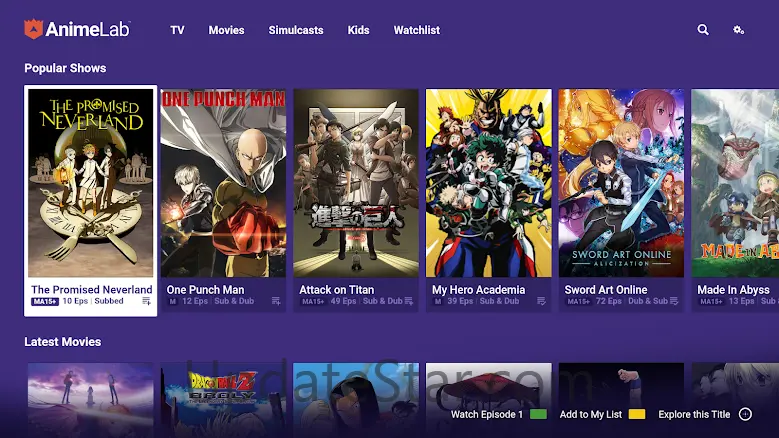Open the TV menu
This screenshot has width=779, height=438.
[x=177, y=30]
